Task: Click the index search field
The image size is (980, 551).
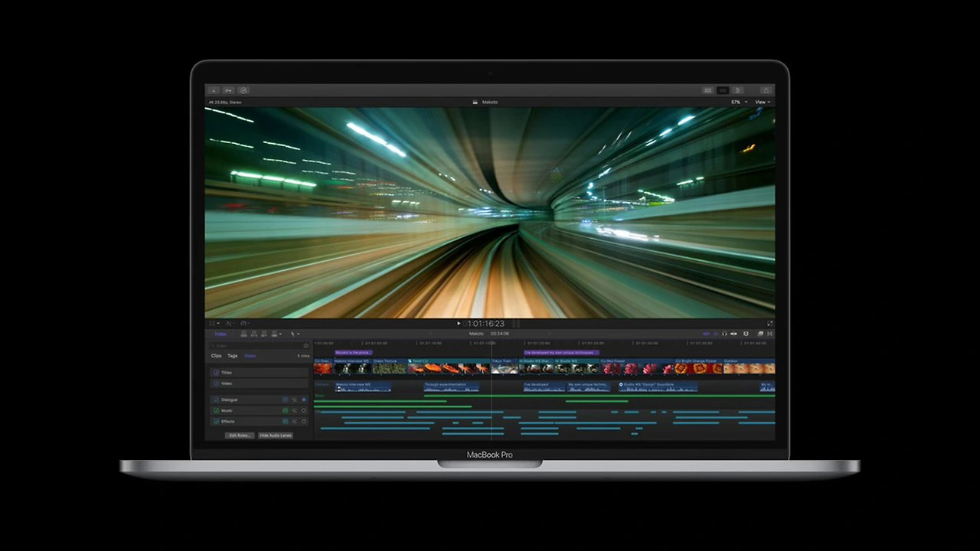Action: [x=259, y=346]
